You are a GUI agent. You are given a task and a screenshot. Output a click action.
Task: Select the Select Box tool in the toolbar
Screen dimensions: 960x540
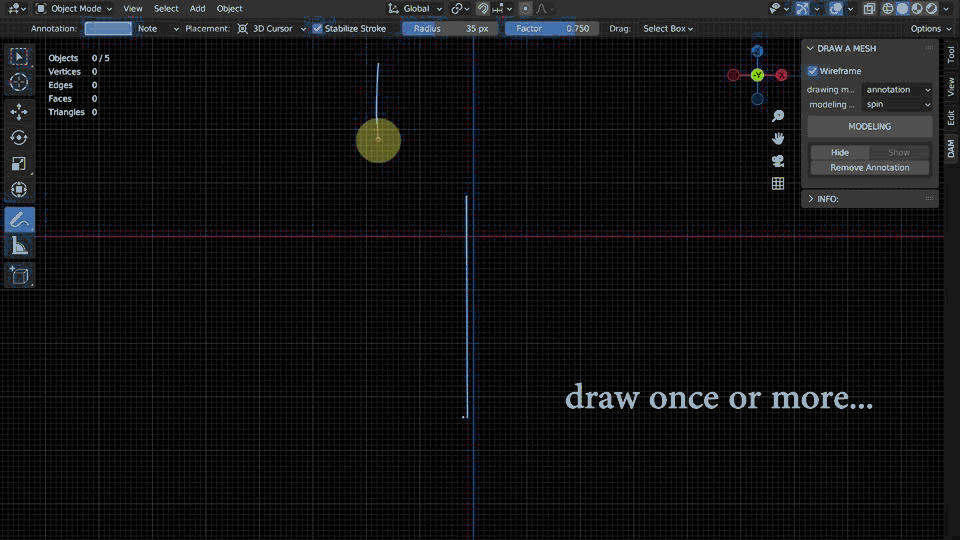pos(19,56)
